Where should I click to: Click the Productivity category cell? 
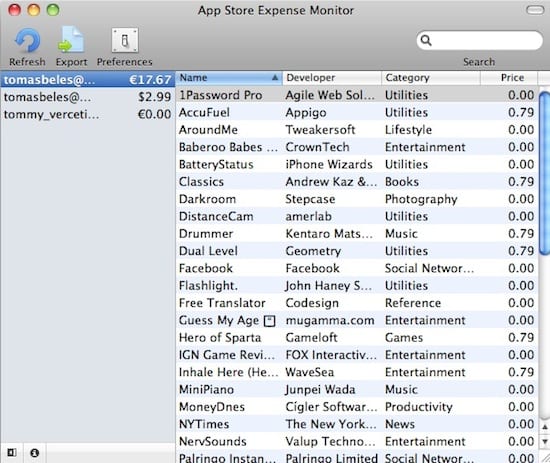tap(418, 407)
